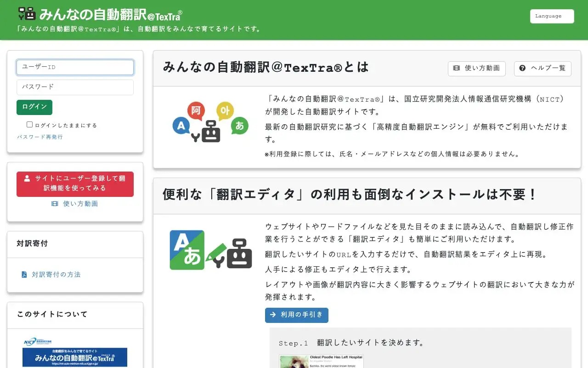The image size is (588, 368).
Task: Click the PDF file icon beside 対訳寄付の方法
Action: point(24,275)
